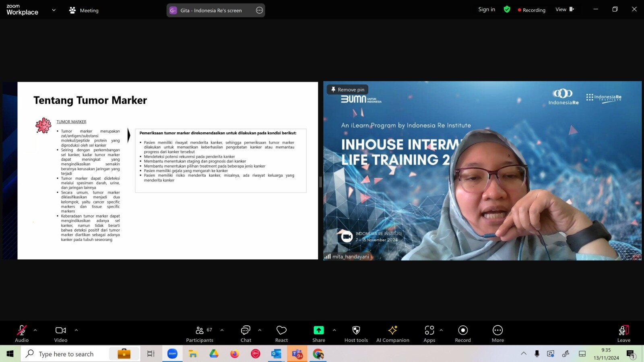644x362 pixels.
Task: Open the Participants panel
Action: (200, 334)
